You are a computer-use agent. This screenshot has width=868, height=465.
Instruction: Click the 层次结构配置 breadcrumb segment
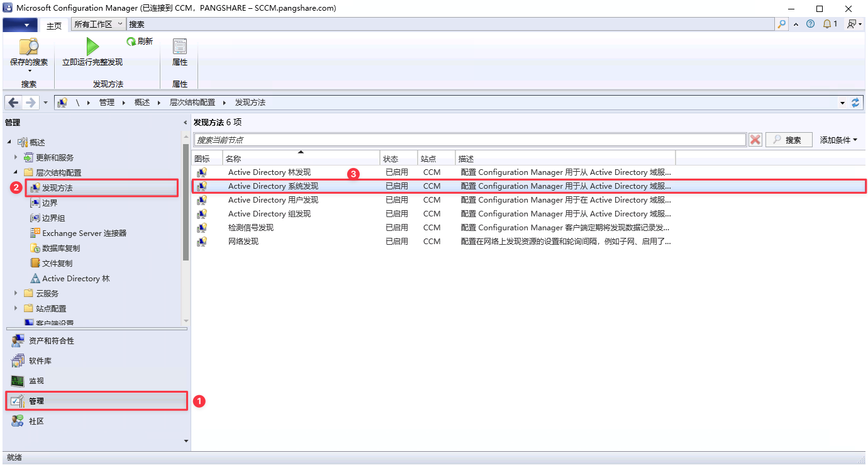(192, 103)
